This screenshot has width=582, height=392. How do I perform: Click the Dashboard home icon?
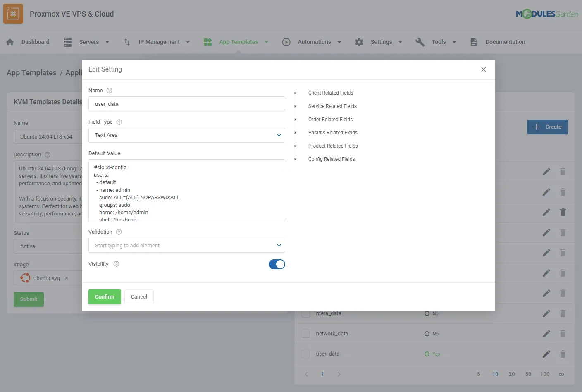(x=10, y=42)
